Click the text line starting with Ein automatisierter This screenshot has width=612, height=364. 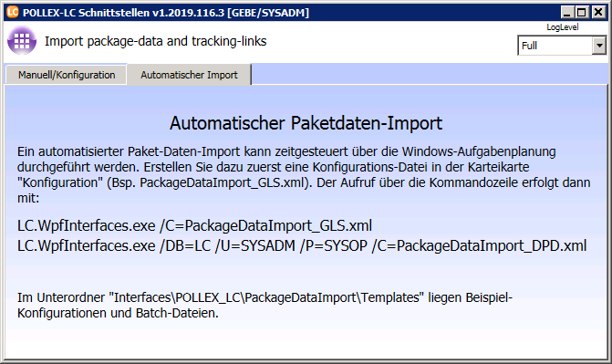[286, 151]
